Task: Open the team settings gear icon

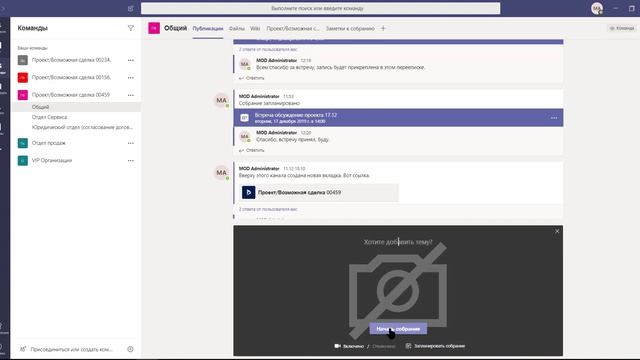Action: coord(130,349)
